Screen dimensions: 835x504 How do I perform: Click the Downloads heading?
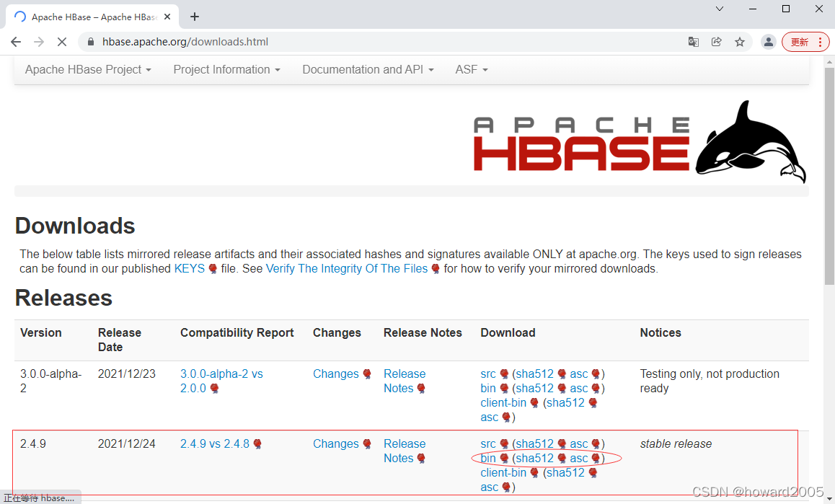(x=75, y=226)
